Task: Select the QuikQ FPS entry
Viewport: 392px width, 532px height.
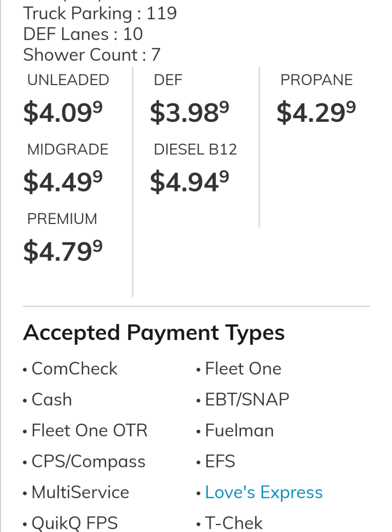Action: click(x=74, y=523)
